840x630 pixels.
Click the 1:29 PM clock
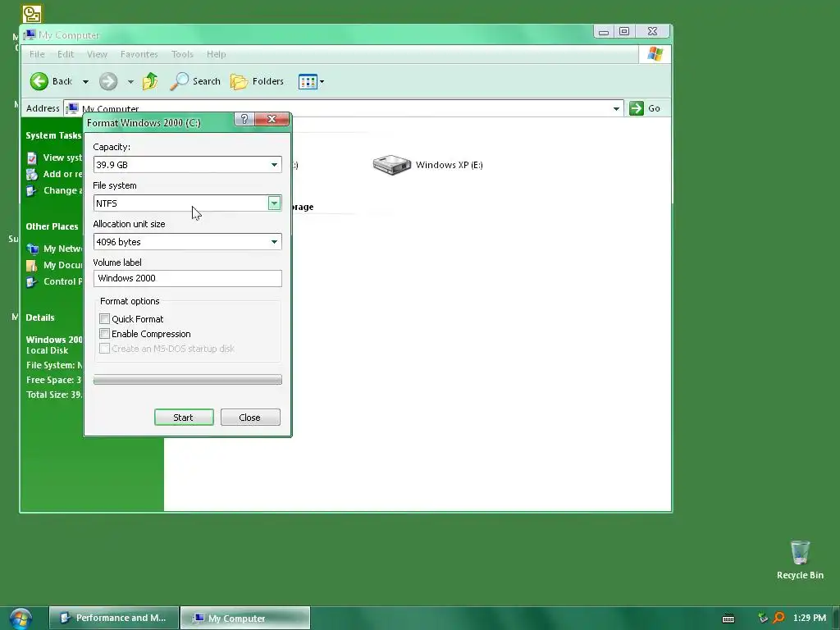click(x=809, y=619)
